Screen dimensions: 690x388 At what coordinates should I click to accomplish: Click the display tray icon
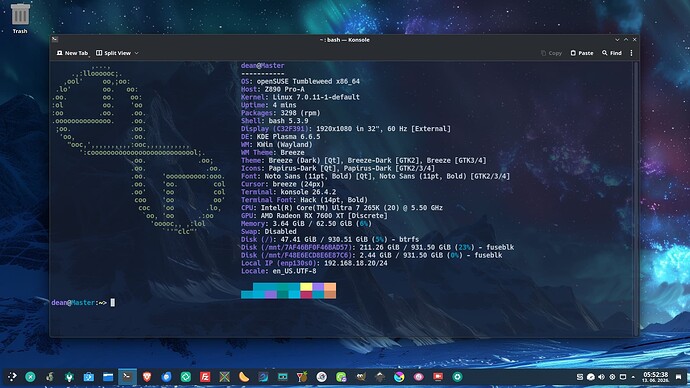click(623, 377)
